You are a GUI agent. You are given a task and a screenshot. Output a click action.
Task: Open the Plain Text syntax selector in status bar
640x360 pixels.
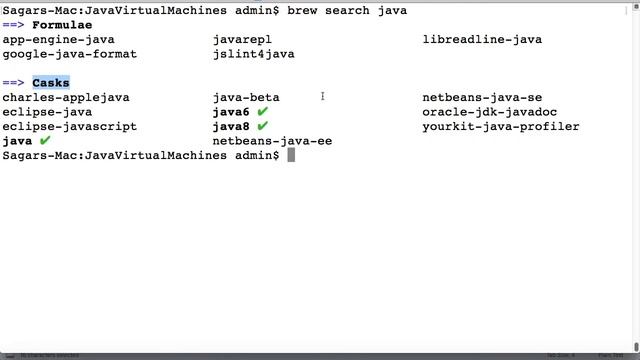[x=611, y=356]
